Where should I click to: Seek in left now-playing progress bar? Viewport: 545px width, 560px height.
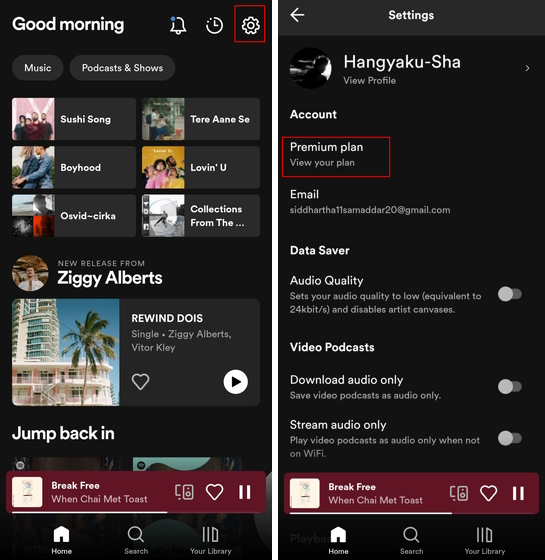coord(136,512)
